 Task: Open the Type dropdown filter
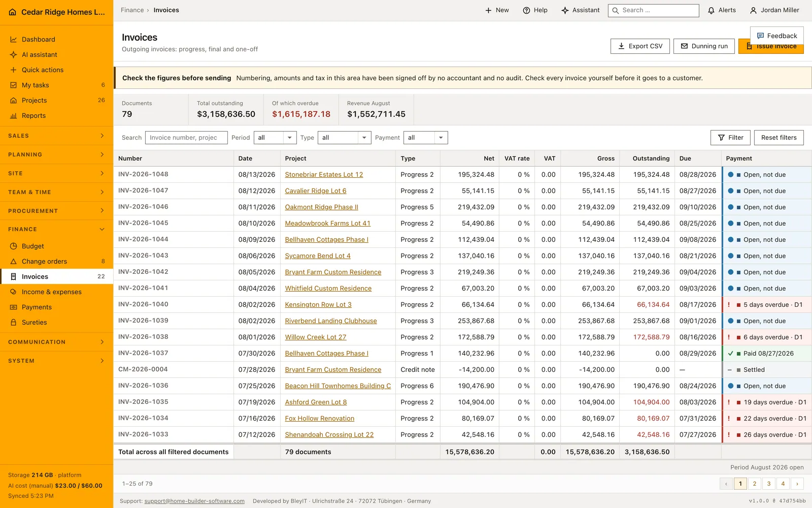345,138
